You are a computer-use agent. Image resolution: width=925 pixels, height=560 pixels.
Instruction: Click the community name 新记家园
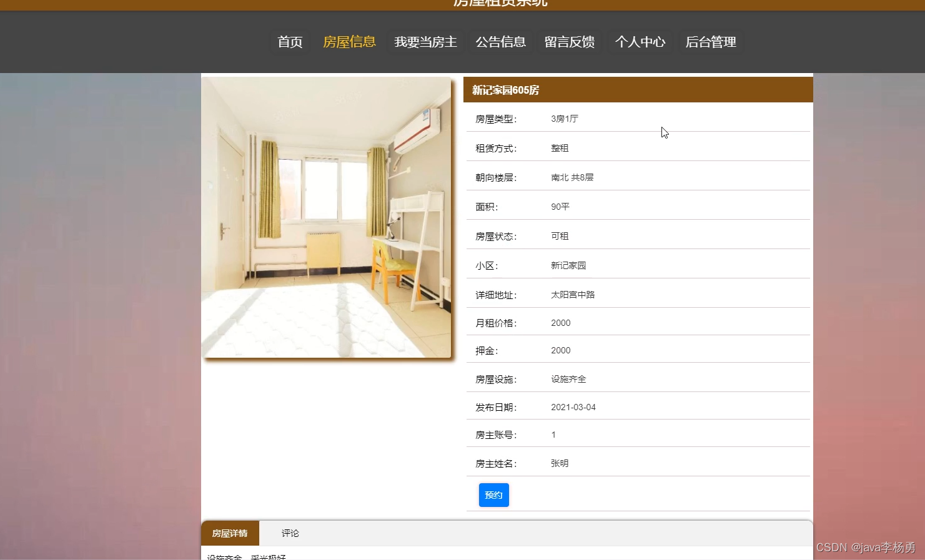[568, 265]
